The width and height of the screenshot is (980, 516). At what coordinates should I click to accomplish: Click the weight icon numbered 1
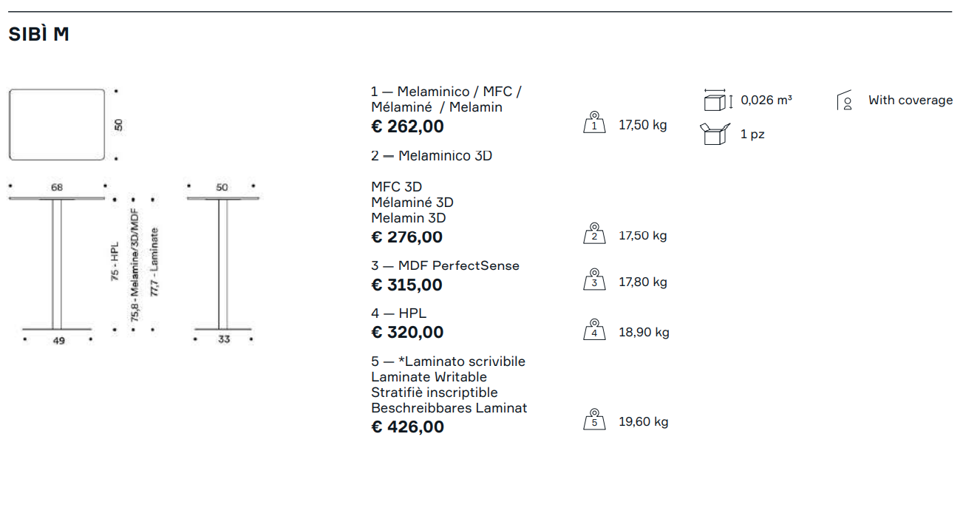(594, 123)
